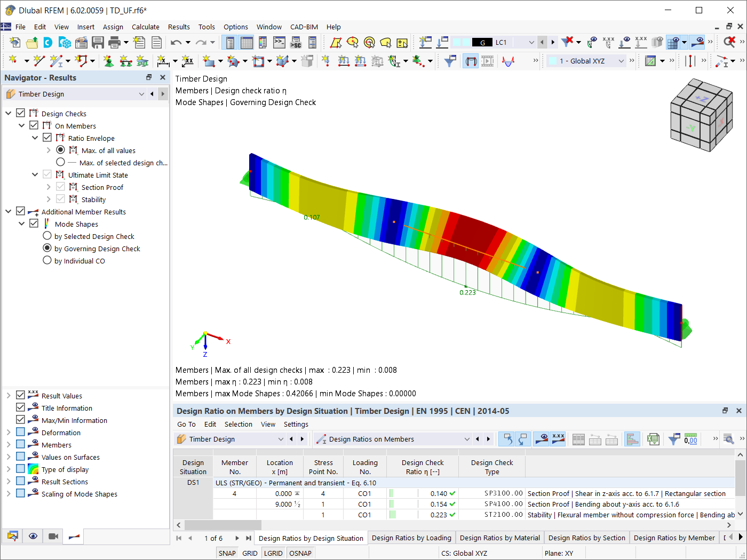The height and width of the screenshot is (560, 747).
Task: Check the Deformation result category checkbox
Action: click(20, 432)
